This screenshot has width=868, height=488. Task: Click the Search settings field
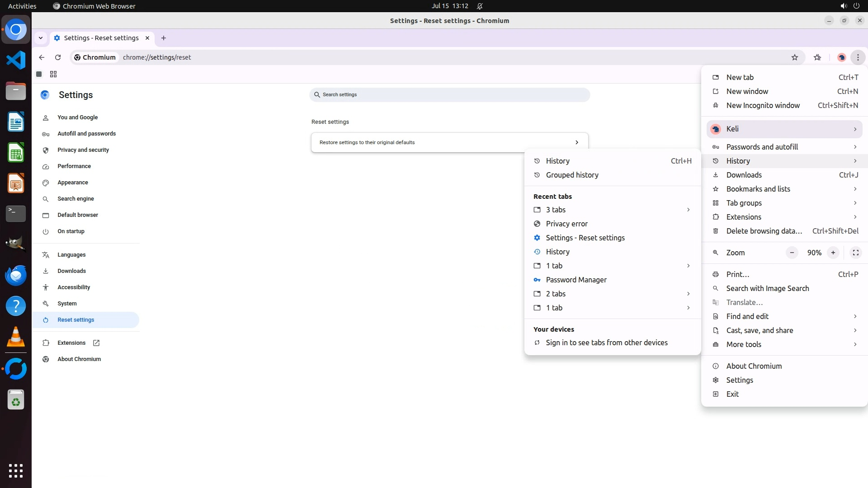pyautogui.click(x=449, y=95)
